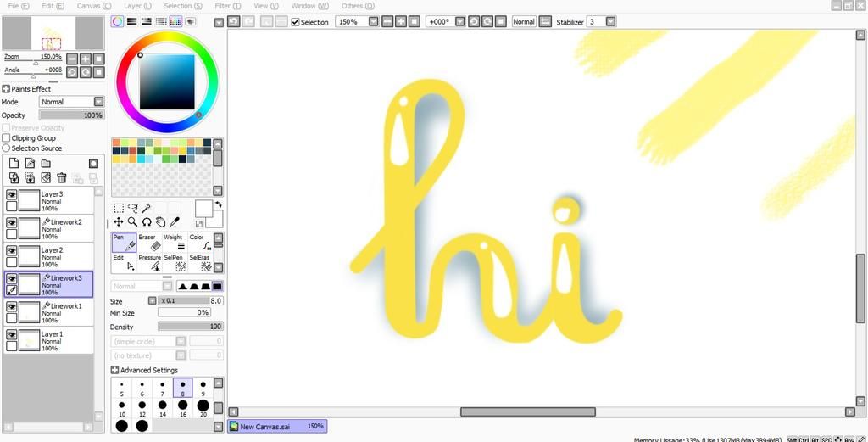Enable the Clipping Group checkbox
Image resolution: width=868 pixels, height=442 pixels.
[6, 138]
